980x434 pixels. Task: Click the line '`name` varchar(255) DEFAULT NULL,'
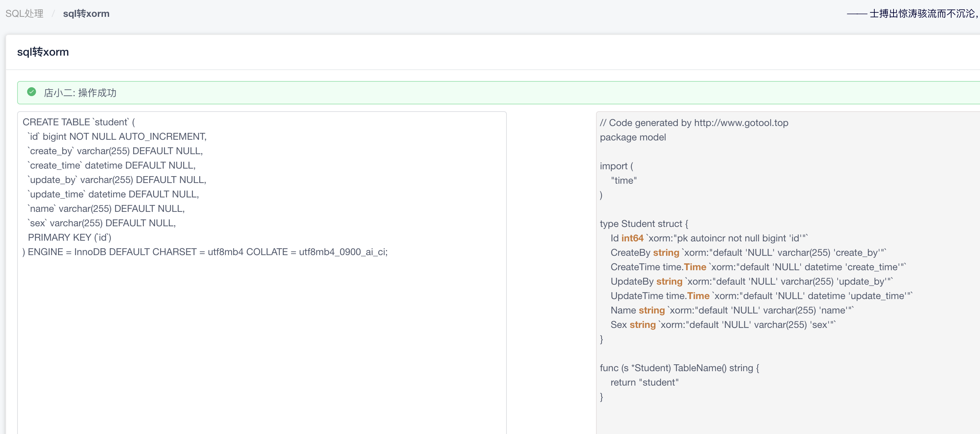coord(106,209)
